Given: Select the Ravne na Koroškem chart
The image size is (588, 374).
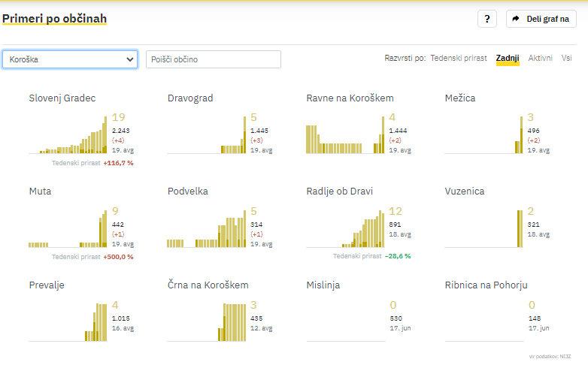Looking at the screenshot, I should click(x=345, y=137).
